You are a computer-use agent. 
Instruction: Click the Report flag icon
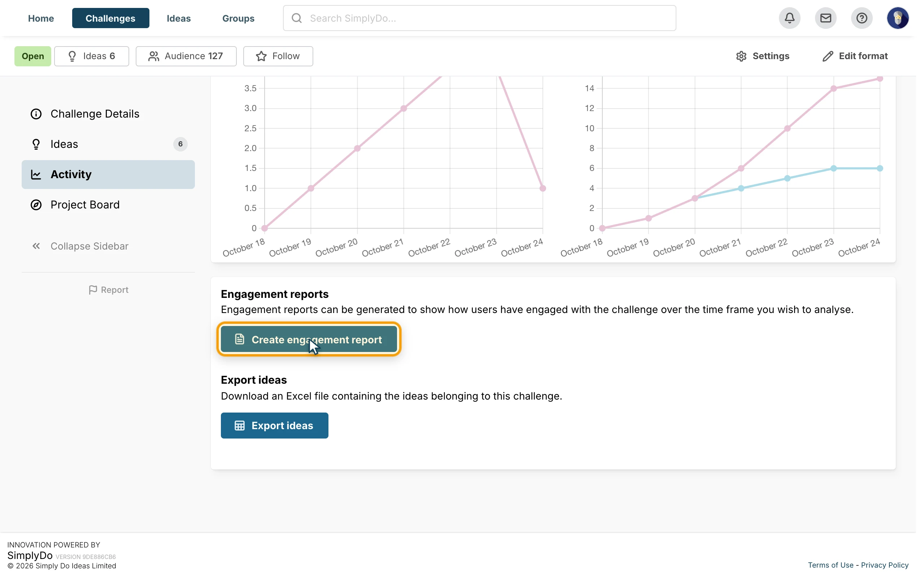tap(93, 290)
